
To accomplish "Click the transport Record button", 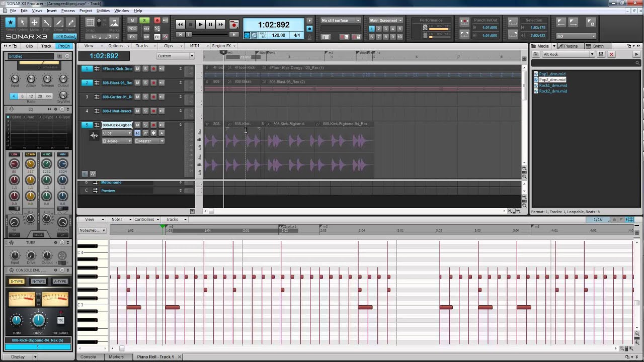I will point(233,24).
